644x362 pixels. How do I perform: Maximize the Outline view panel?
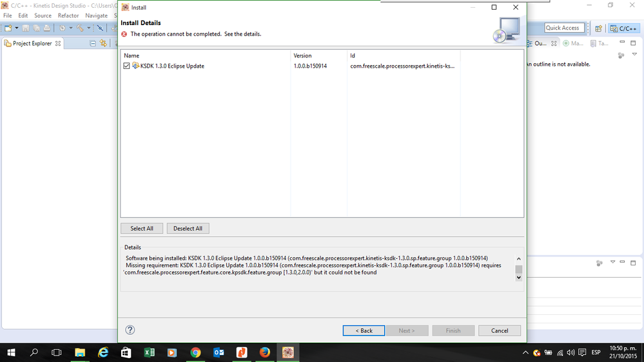click(x=633, y=43)
